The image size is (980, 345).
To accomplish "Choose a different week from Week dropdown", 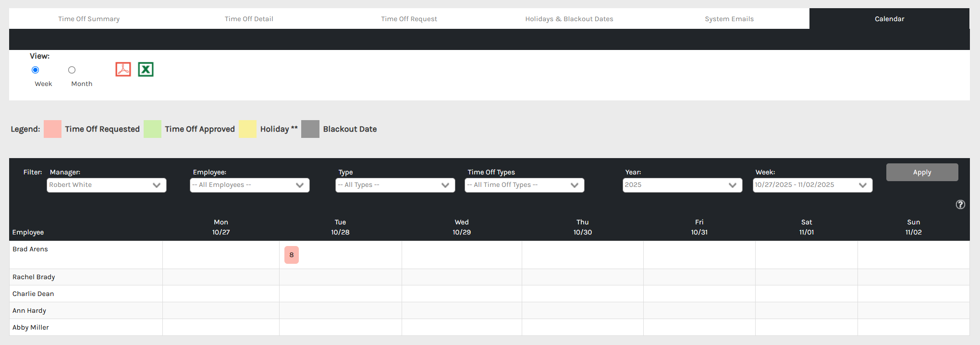I will [812, 185].
